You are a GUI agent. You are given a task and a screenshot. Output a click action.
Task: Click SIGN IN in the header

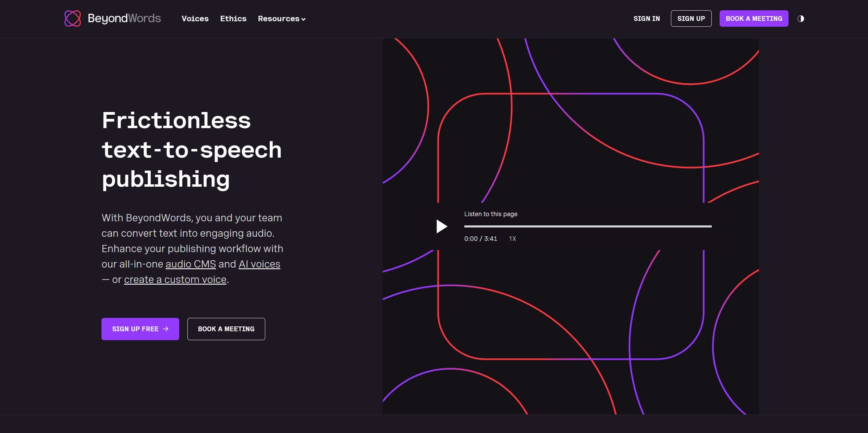[x=647, y=18]
